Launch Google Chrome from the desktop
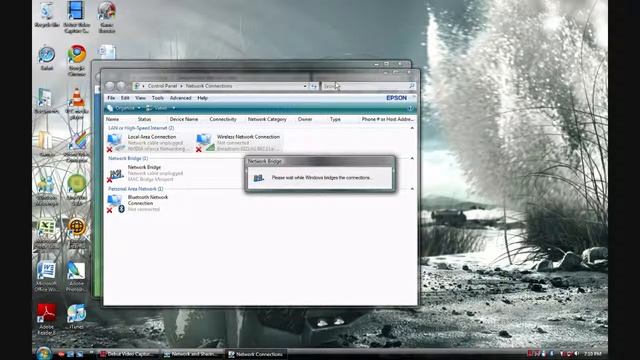The image size is (640, 360). coord(77,60)
